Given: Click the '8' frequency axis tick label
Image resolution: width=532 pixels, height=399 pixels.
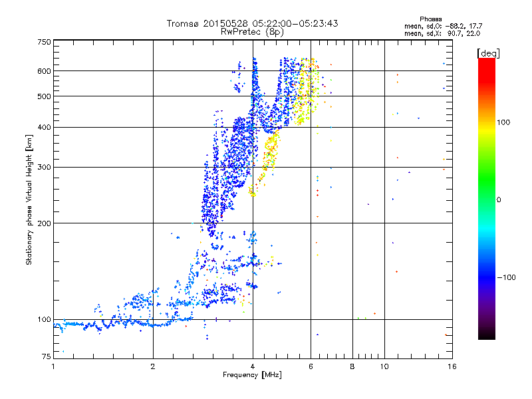Looking at the screenshot, I should click(x=352, y=366).
